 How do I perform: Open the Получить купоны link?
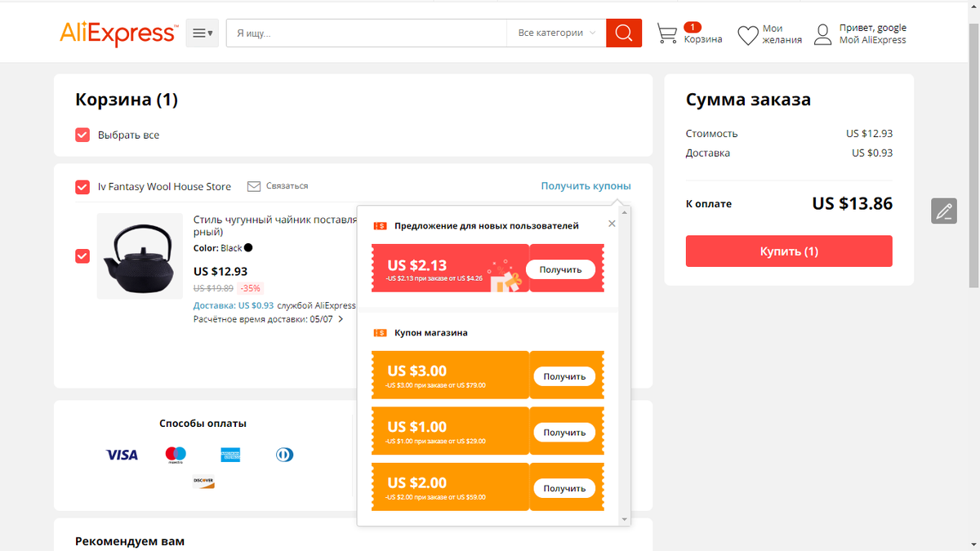(586, 186)
